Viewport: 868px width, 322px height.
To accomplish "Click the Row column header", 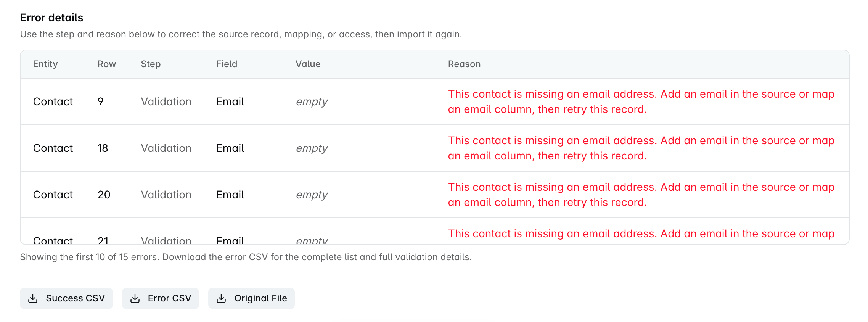I will point(107,64).
